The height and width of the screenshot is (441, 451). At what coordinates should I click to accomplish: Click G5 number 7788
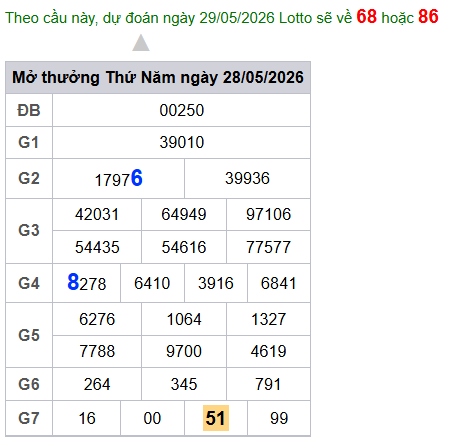click(x=97, y=351)
